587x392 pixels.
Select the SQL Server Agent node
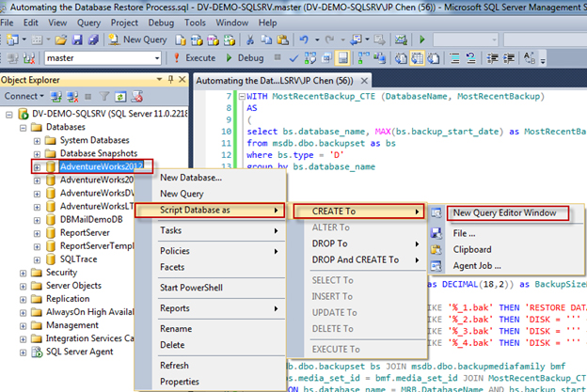(x=79, y=352)
